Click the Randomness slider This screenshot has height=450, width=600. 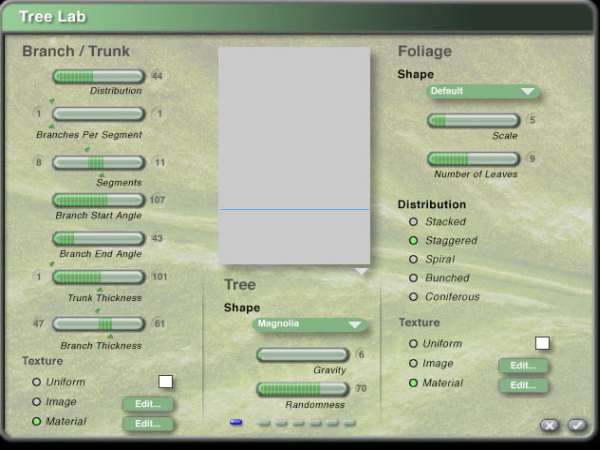coord(303,389)
